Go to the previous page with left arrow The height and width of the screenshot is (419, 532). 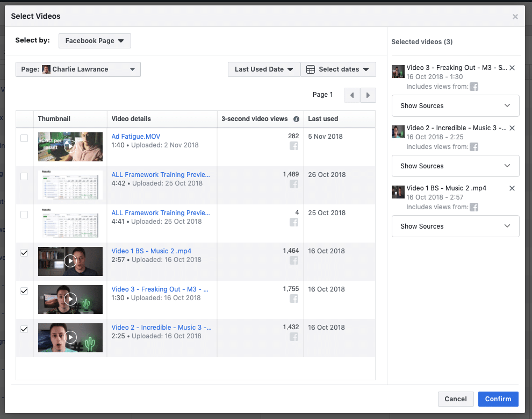tap(352, 95)
